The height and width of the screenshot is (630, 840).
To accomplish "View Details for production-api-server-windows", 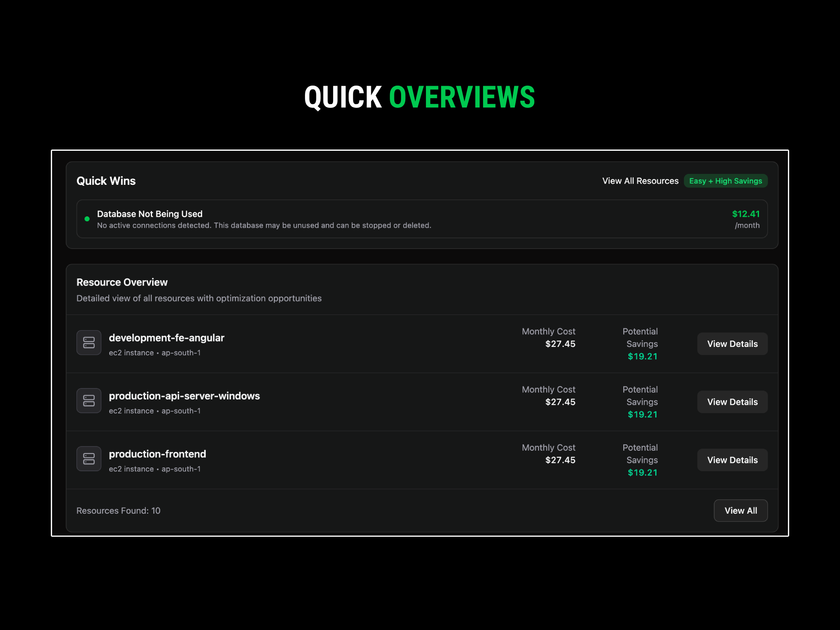I will [x=732, y=402].
